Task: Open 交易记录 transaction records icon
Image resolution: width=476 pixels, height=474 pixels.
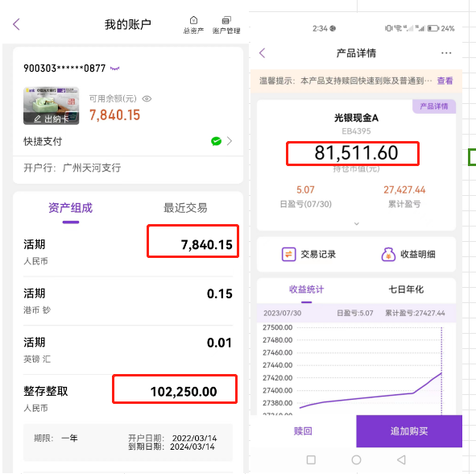Action: [288, 254]
